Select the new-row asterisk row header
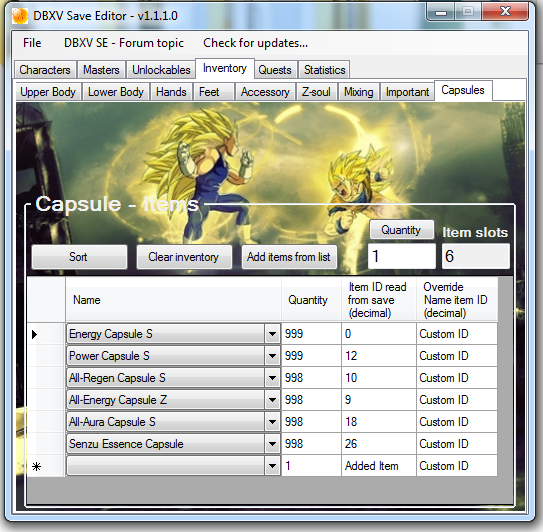The height and width of the screenshot is (532, 543). [x=46, y=466]
